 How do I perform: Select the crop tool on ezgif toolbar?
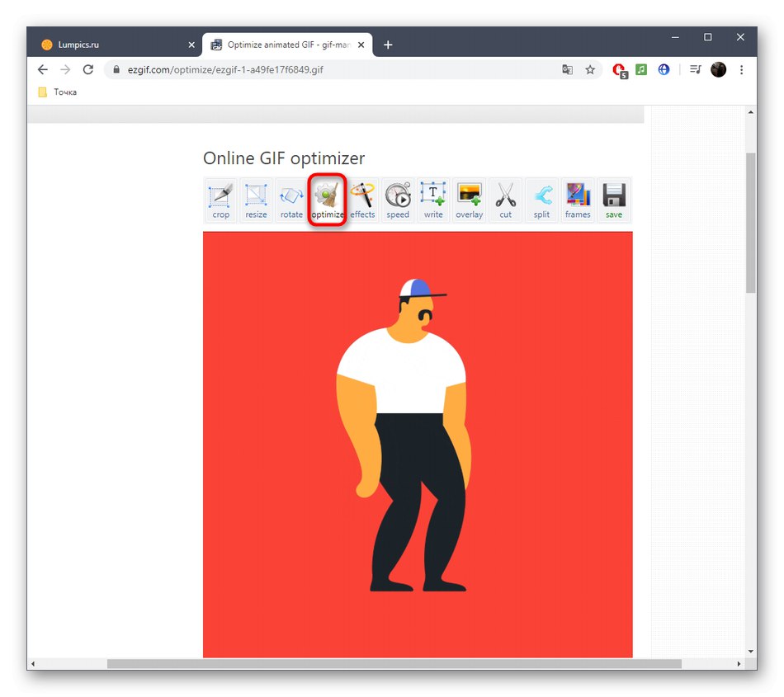pyautogui.click(x=220, y=200)
